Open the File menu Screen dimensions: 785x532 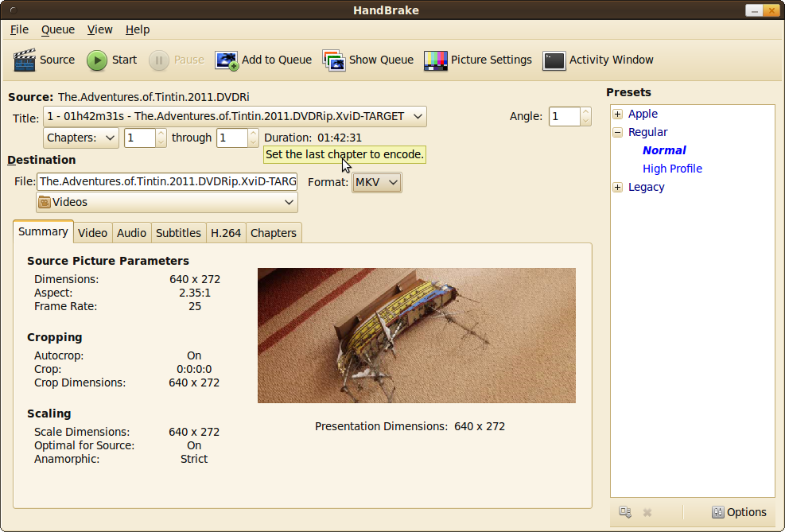point(20,29)
